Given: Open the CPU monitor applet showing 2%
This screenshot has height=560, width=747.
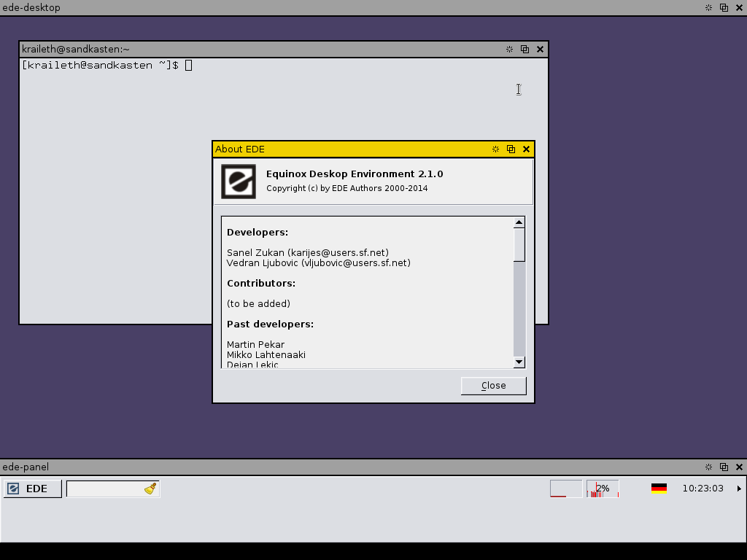Looking at the screenshot, I should [601, 489].
